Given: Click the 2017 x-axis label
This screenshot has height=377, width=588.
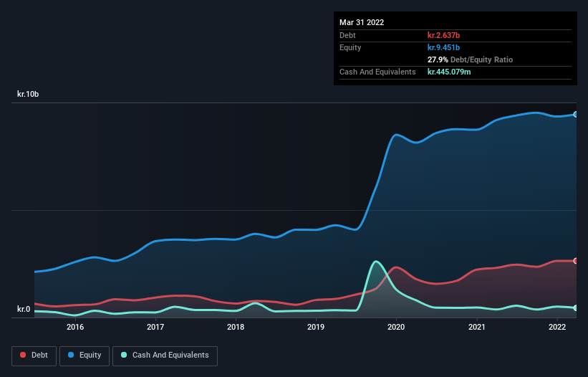Looking at the screenshot, I should click(155, 327).
